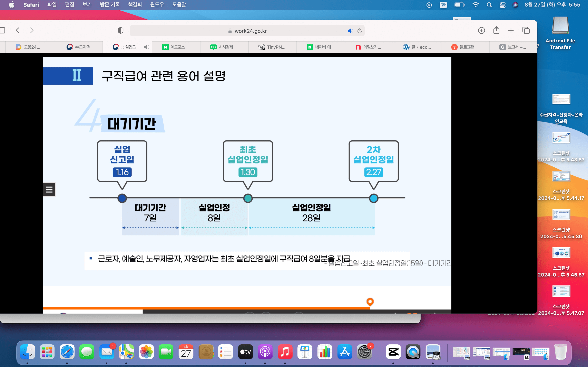Switch to the TinyPN... tab

[272, 47]
